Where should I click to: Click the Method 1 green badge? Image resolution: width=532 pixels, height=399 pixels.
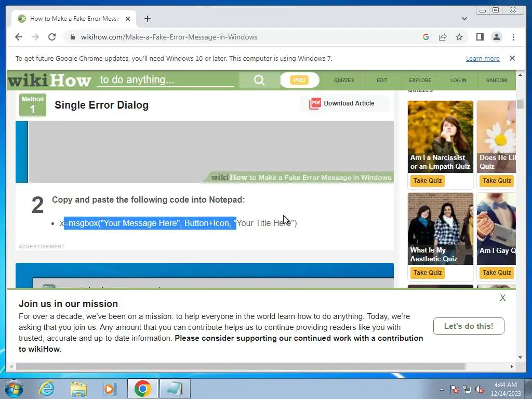pyautogui.click(x=33, y=105)
